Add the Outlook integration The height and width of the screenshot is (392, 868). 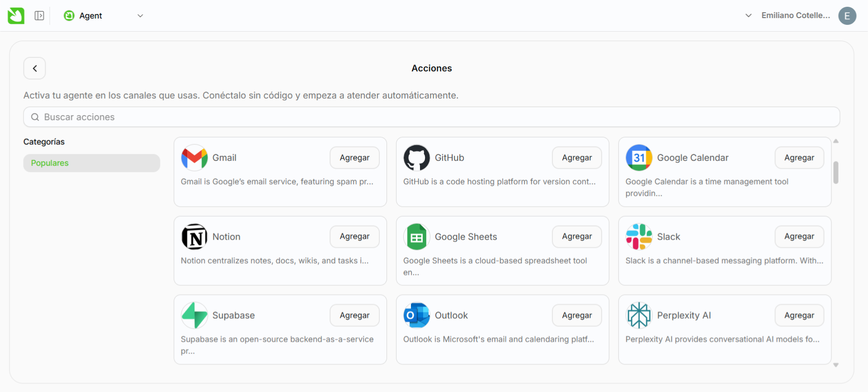click(x=576, y=316)
